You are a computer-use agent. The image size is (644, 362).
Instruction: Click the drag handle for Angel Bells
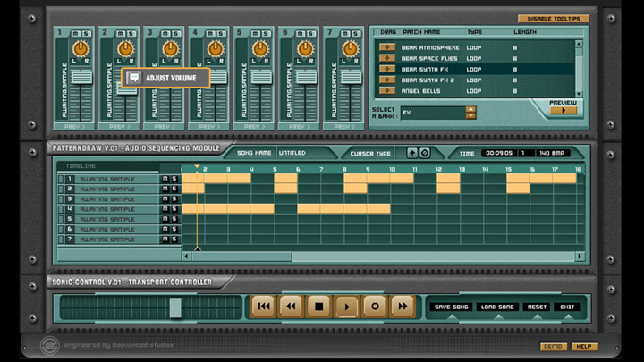point(387,90)
